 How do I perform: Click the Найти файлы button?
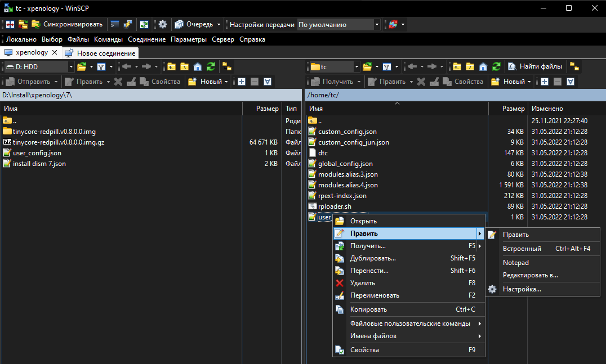click(x=534, y=66)
